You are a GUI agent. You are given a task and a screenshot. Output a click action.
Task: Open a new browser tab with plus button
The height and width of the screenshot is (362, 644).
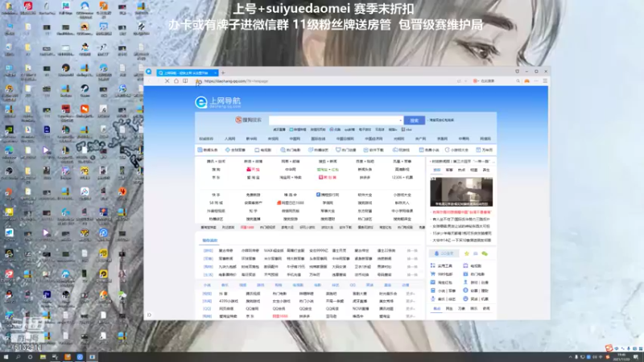coord(223,73)
